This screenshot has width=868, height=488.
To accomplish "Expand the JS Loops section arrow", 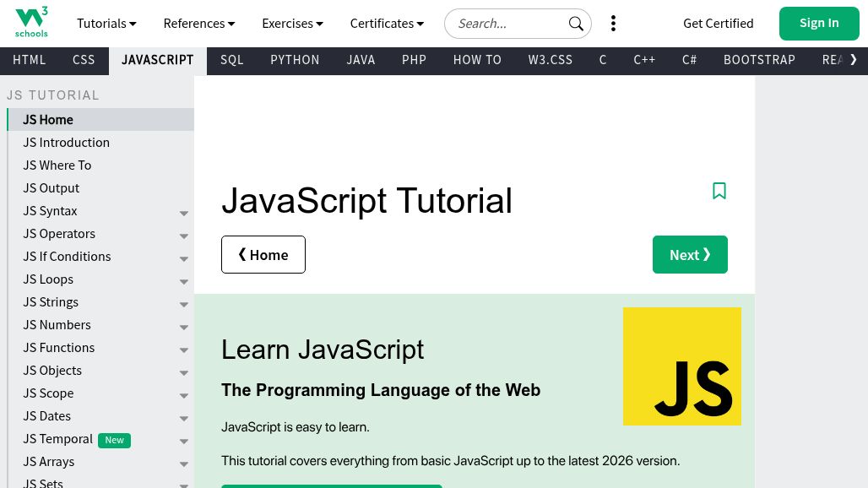I will (x=184, y=282).
